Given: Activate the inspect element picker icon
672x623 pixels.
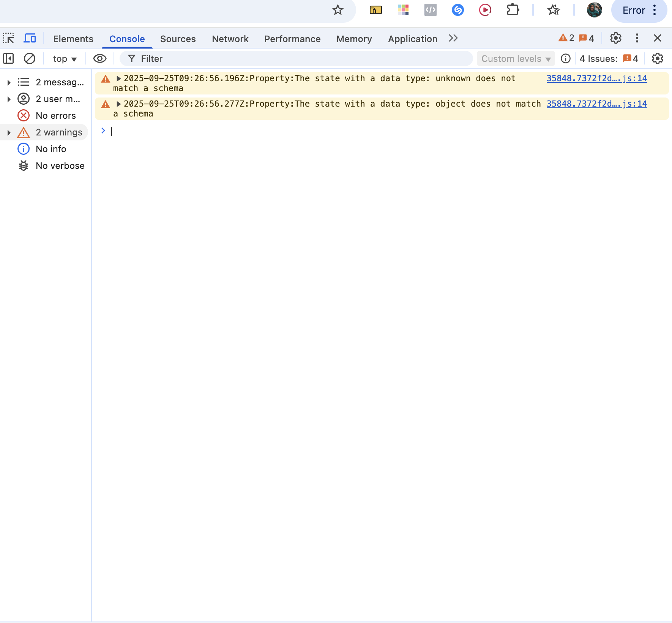Looking at the screenshot, I should click(x=8, y=38).
